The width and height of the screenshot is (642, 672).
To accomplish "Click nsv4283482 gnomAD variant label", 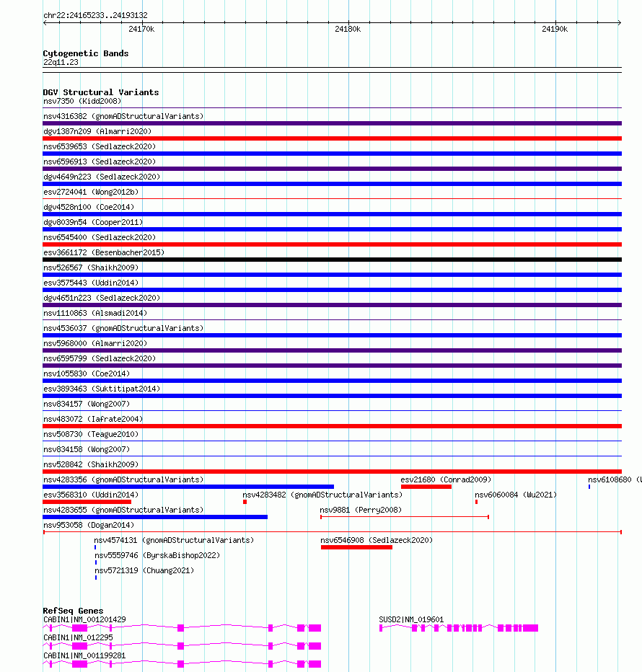I will 322,495.
